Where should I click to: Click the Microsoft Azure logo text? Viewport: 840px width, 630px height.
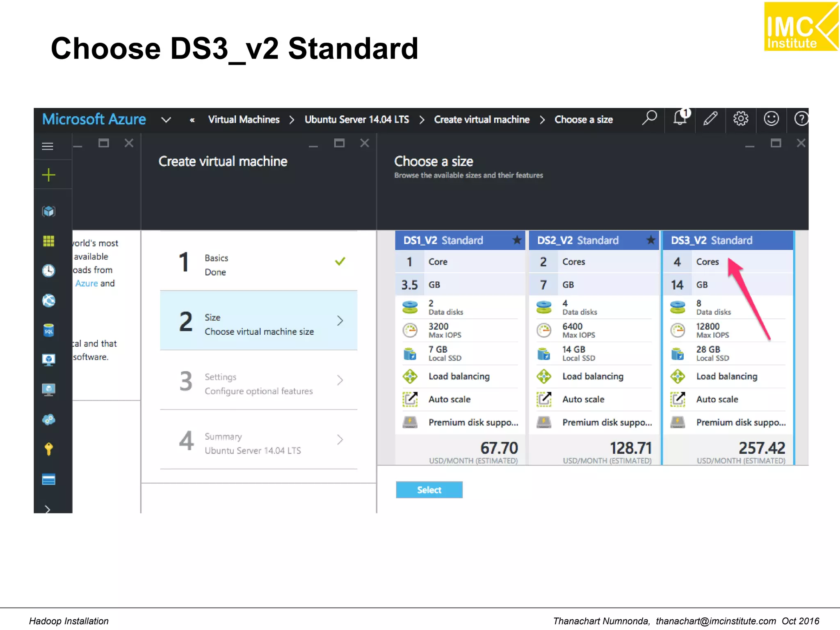[x=94, y=119]
